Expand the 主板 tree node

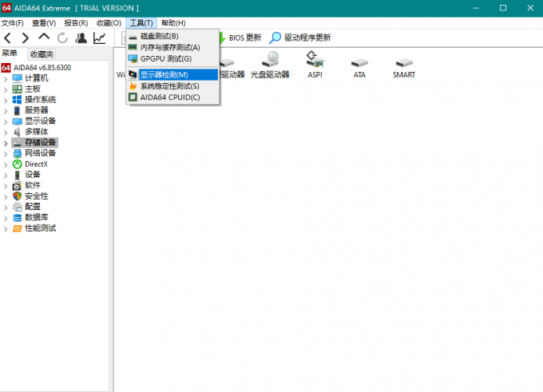point(6,89)
